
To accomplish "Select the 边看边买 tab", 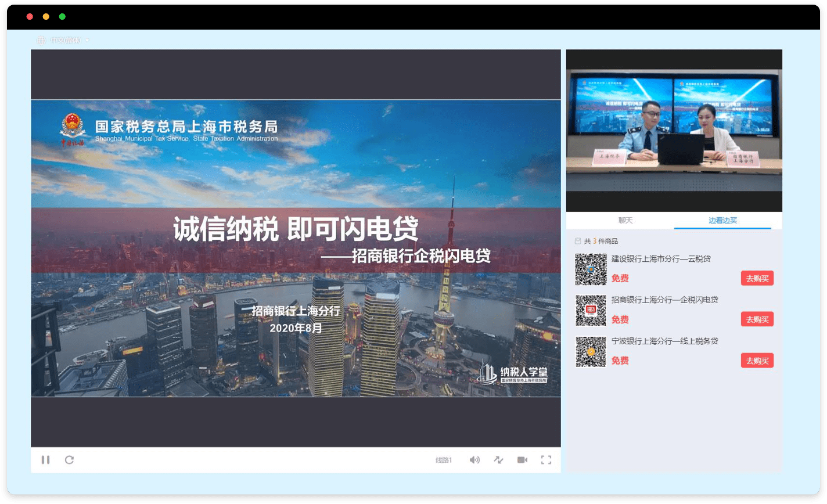I will pos(722,221).
